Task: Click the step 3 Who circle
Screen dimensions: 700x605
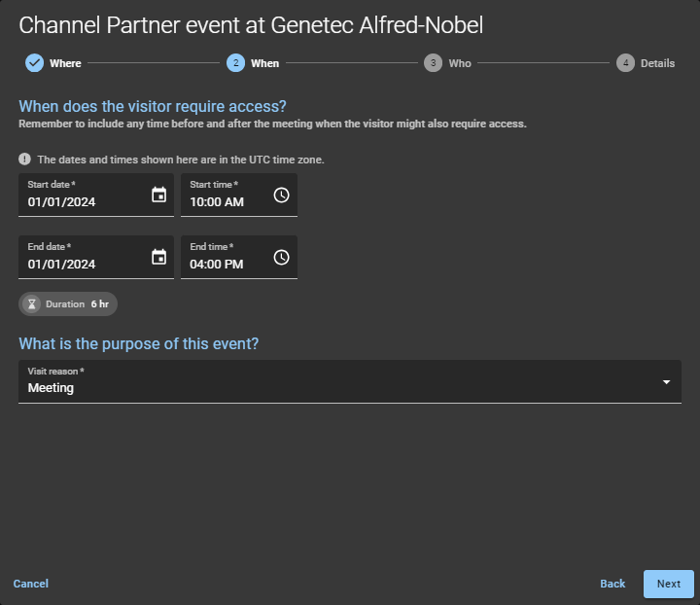Action: click(433, 63)
